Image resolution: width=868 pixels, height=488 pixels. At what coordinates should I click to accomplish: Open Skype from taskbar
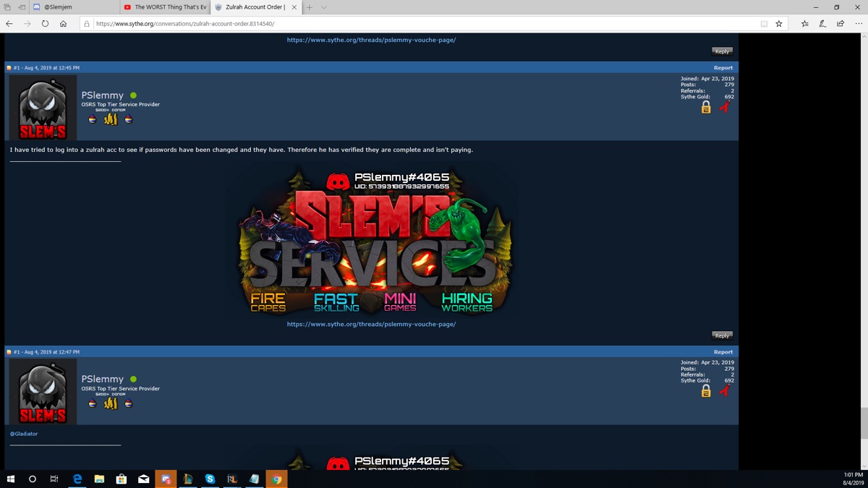pyautogui.click(x=210, y=479)
